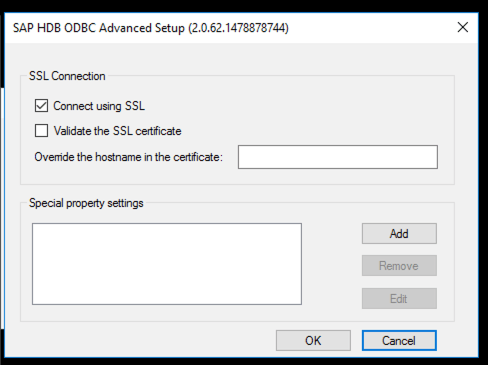Viewport: 488px width, 365px height.
Task: Uncheck the Connect using SSL checkbox
Action: pos(41,106)
